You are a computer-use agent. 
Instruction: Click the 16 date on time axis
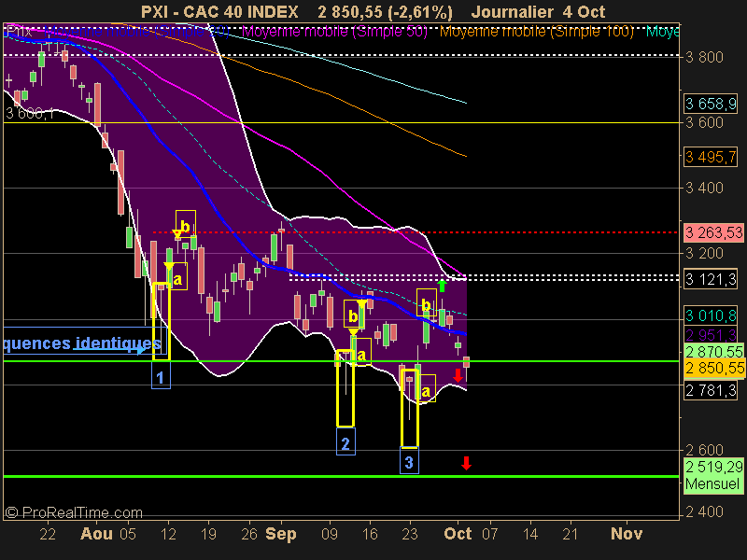coord(370,534)
